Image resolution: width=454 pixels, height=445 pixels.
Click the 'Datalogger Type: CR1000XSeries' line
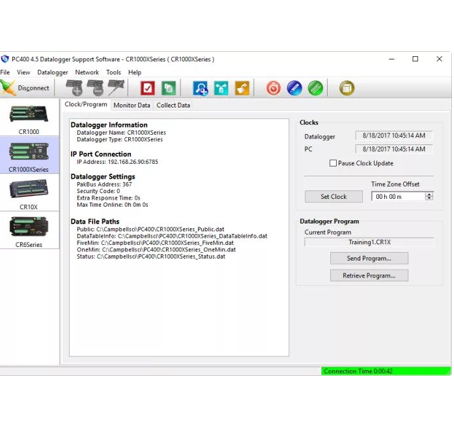(120, 139)
